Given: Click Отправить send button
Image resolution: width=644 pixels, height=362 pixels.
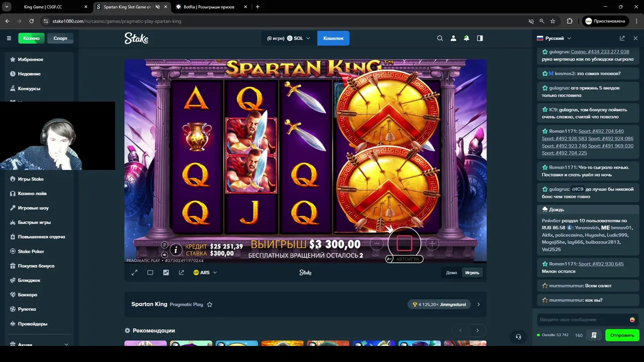Looking at the screenshot, I should click(x=622, y=335).
